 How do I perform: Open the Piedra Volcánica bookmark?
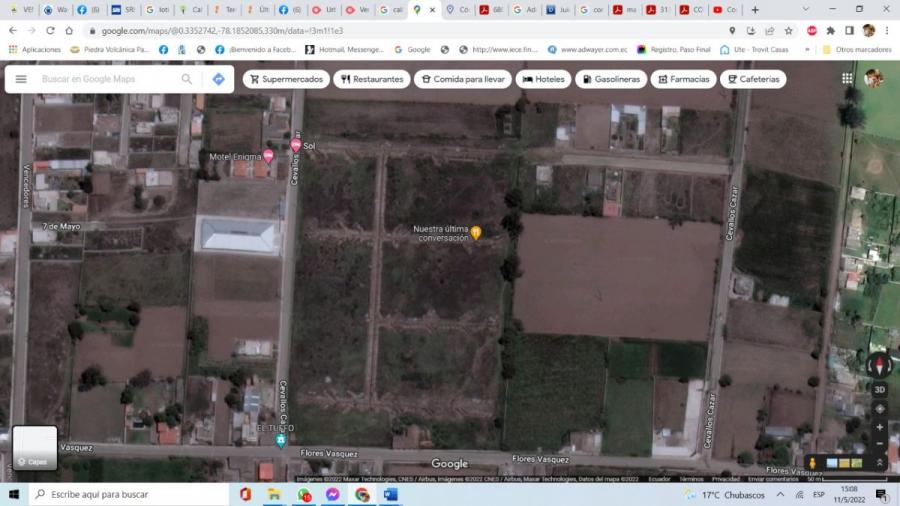pos(109,49)
